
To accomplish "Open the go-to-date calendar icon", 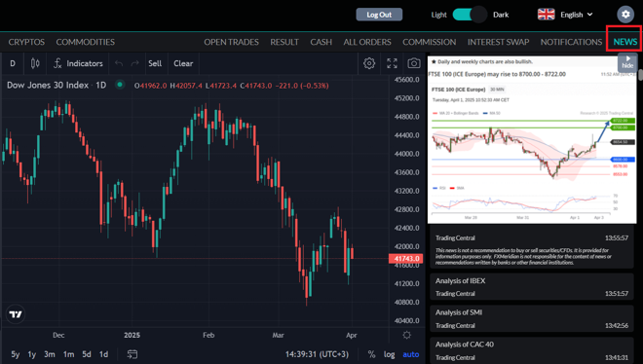I will [132, 354].
